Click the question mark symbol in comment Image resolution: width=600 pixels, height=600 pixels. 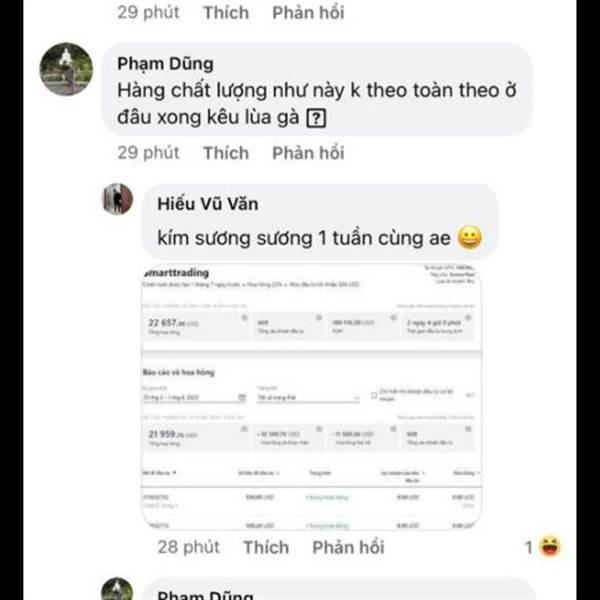coord(316,118)
